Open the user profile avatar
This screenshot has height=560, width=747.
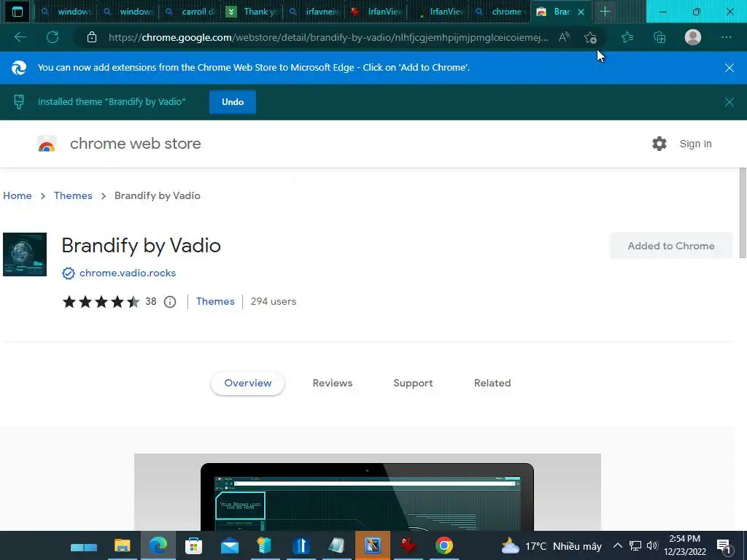pos(693,37)
